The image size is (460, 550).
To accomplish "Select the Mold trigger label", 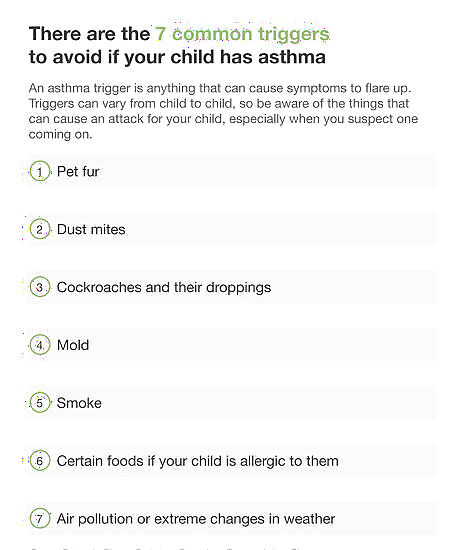I will (73, 345).
